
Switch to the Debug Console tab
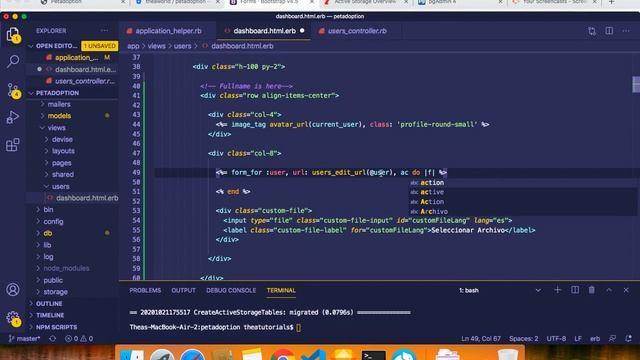pyautogui.click(x=231, y=290)
